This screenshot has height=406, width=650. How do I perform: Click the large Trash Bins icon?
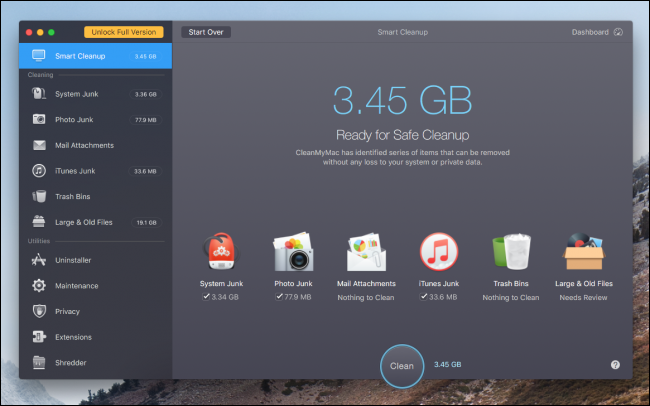pos(511,251)
